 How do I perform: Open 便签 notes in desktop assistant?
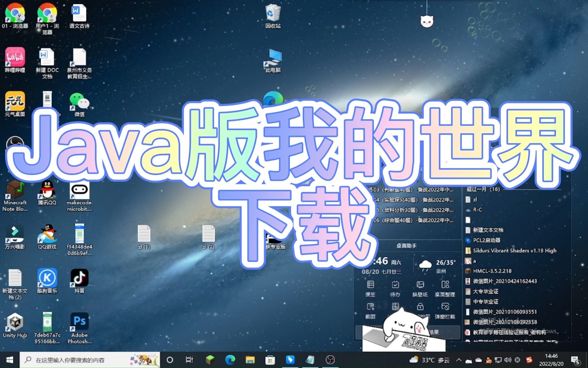(x=370, y=288)
